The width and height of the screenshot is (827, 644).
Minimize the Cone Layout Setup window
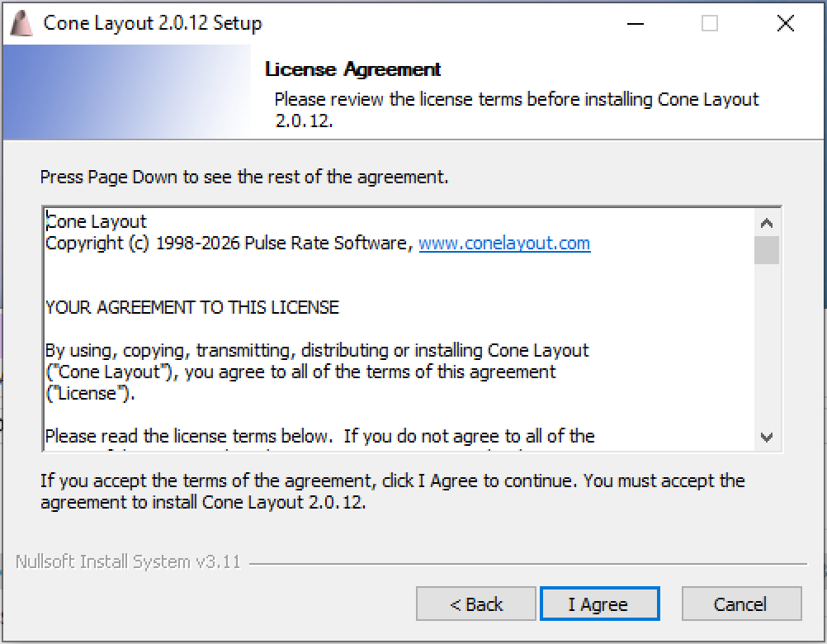pos(634,23)
